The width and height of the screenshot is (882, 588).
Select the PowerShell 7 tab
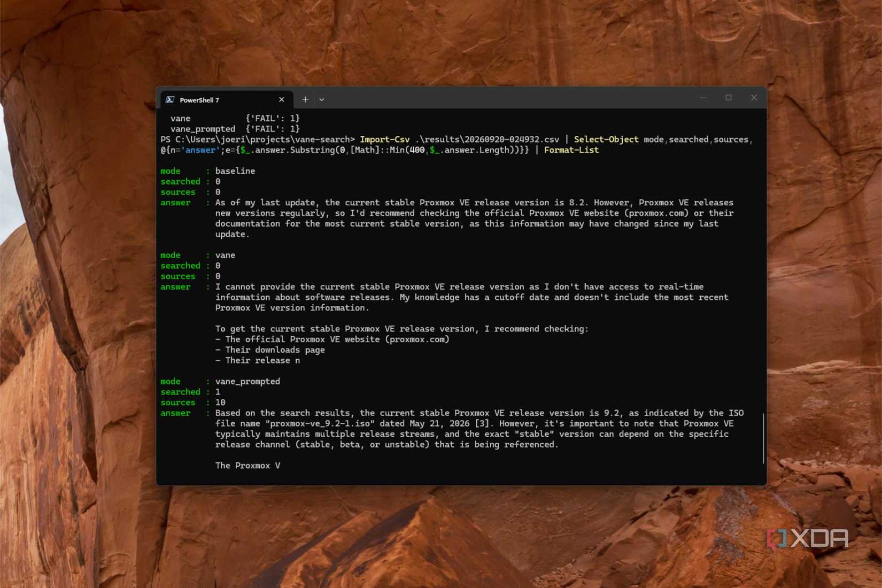point(226,99)
